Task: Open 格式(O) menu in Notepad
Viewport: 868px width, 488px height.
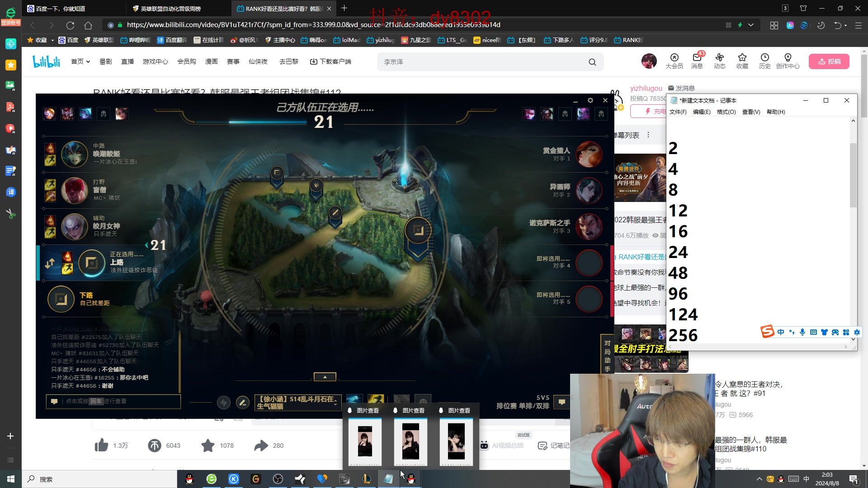Action: coord(726,112)
